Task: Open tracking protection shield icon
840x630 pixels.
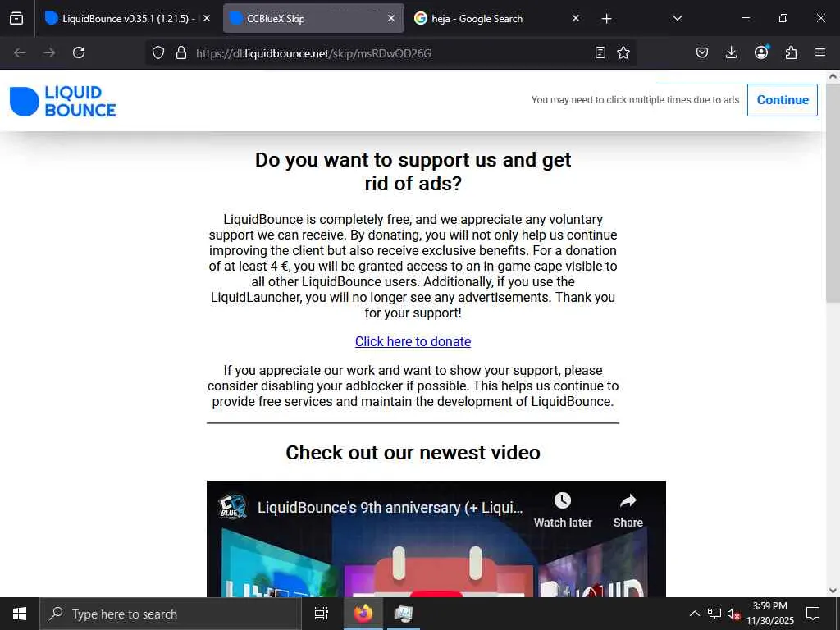Action: pos(158,52)
